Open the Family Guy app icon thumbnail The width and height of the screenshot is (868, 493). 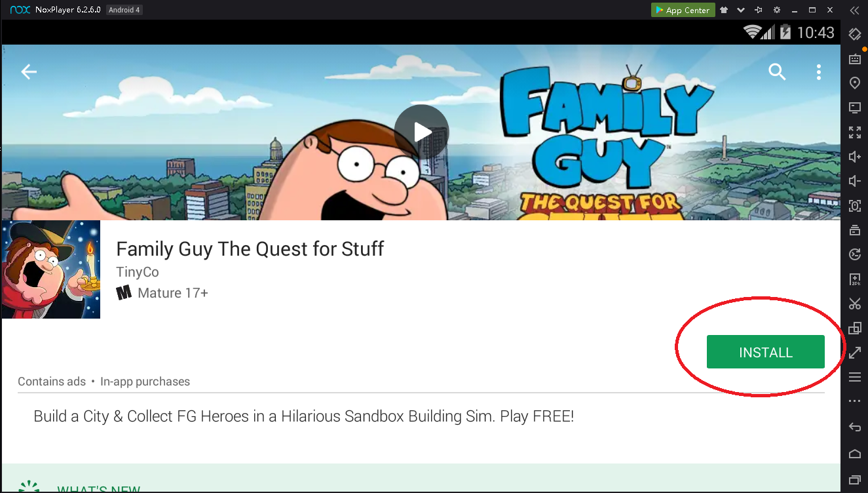point(51,269)
